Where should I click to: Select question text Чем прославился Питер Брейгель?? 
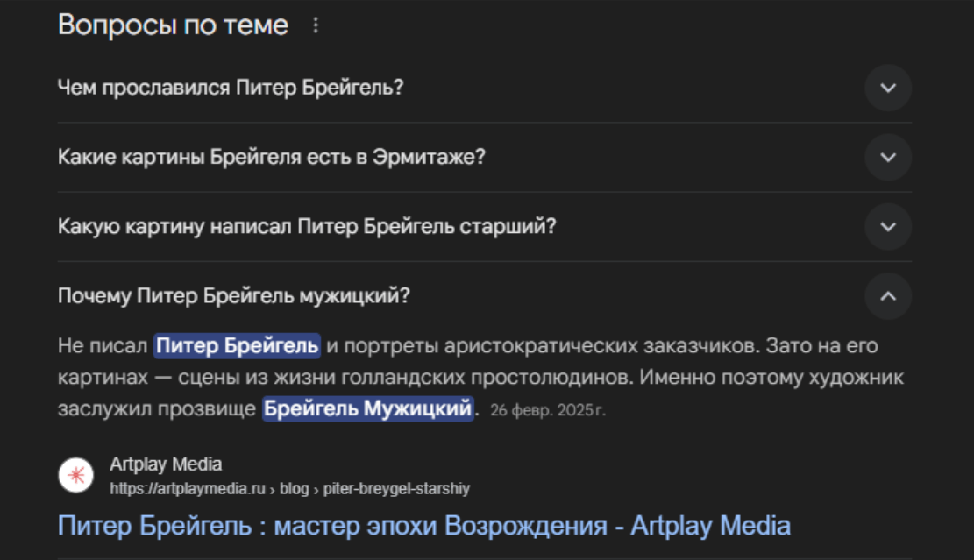(x=231, y=88)
